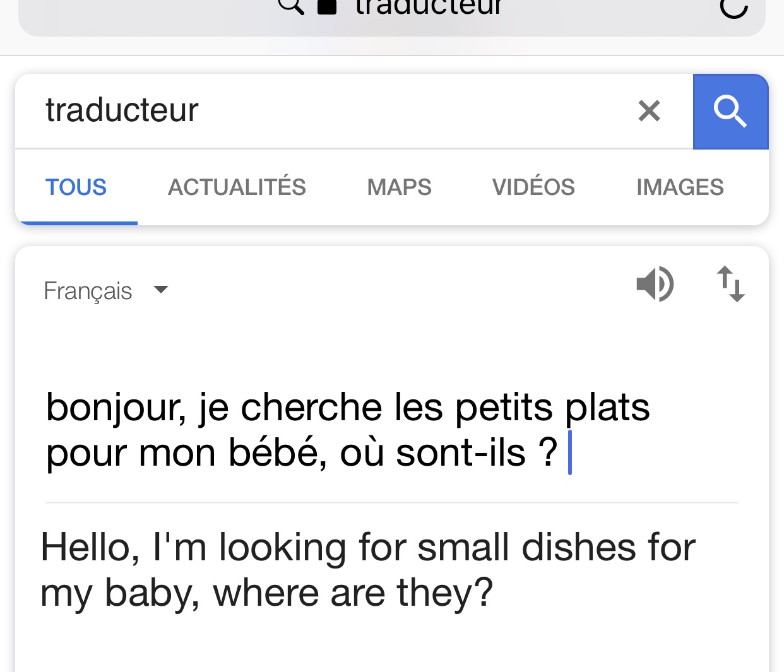Select the VIDÉOS tab
This screenshot has height=672, width=784.
[x=533, y=187]
